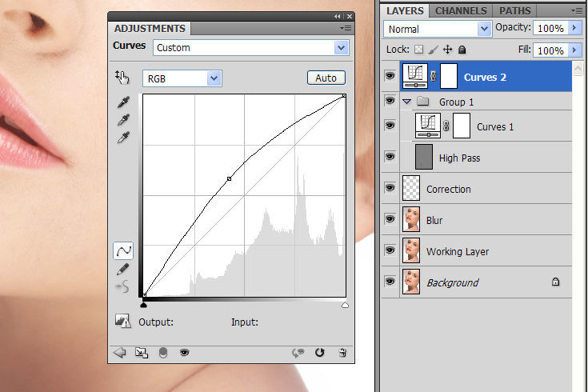This screenshot has width=588, height=392.
Task: Click the white input slider triangle
Action: click(345, 305)
